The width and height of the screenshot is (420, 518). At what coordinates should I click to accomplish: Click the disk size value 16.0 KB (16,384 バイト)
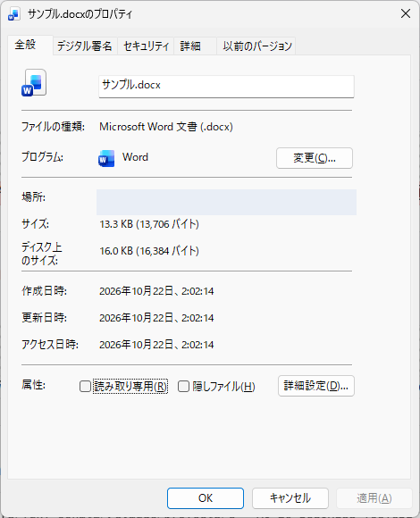pos(149,251)
